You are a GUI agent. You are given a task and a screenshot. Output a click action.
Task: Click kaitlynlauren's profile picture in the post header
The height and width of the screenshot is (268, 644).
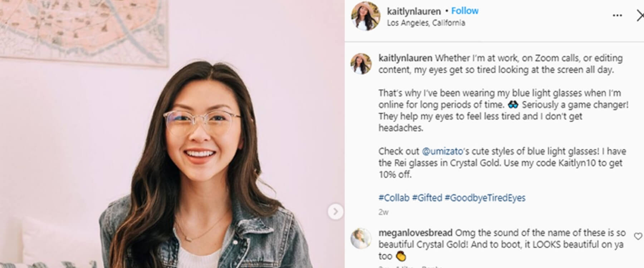(x=365, y=16)
